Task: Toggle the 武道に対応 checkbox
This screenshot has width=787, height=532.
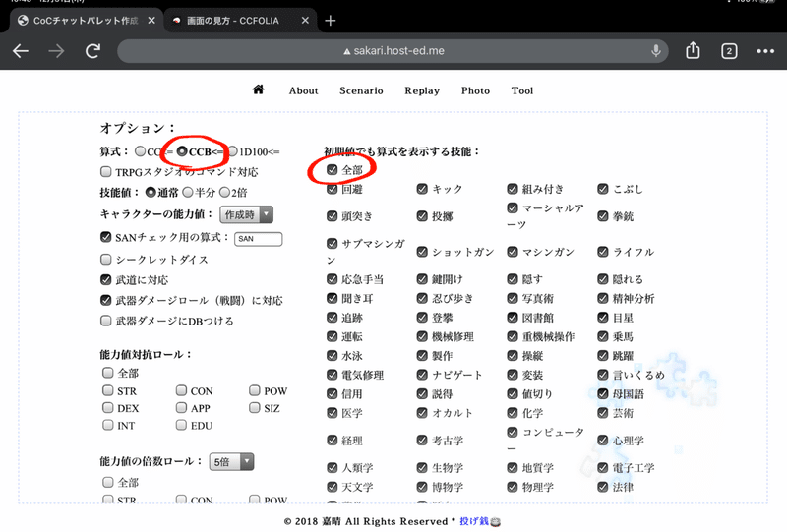Action: coord(105,279)
